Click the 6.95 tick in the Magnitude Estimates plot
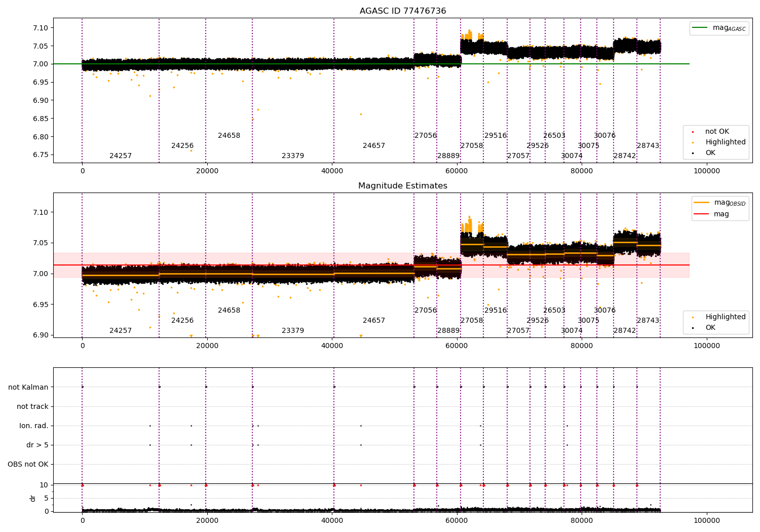This screenshot has height=532, width=760. (x=40, y=305)
